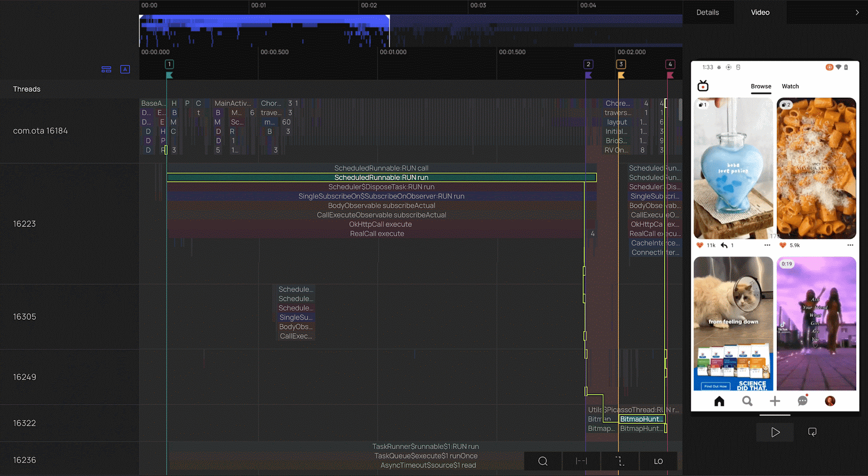Click the highlighted ScheduledRunnable:RUN run bar
Viewport: 868px width, 476px height.
tap(381, 177)
